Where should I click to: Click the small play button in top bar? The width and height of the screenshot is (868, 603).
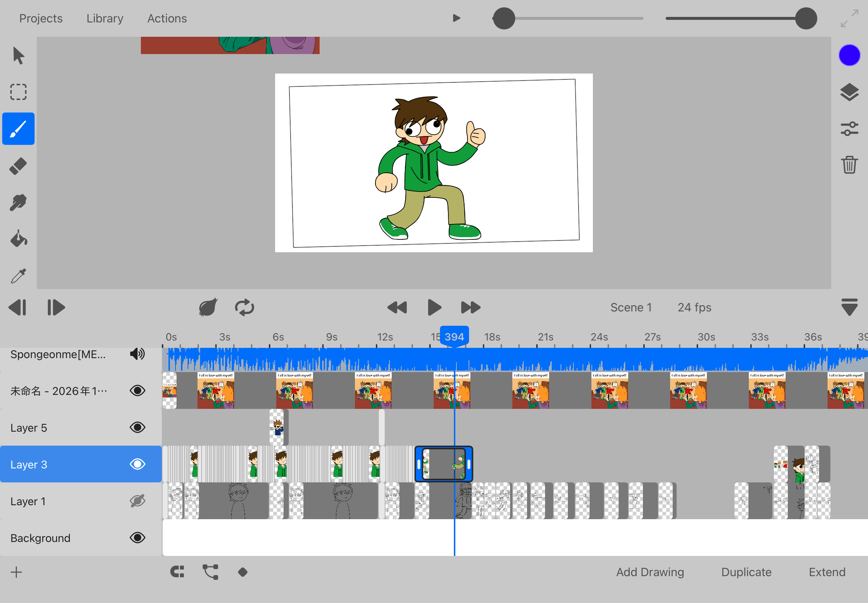[x=456, y=18]
